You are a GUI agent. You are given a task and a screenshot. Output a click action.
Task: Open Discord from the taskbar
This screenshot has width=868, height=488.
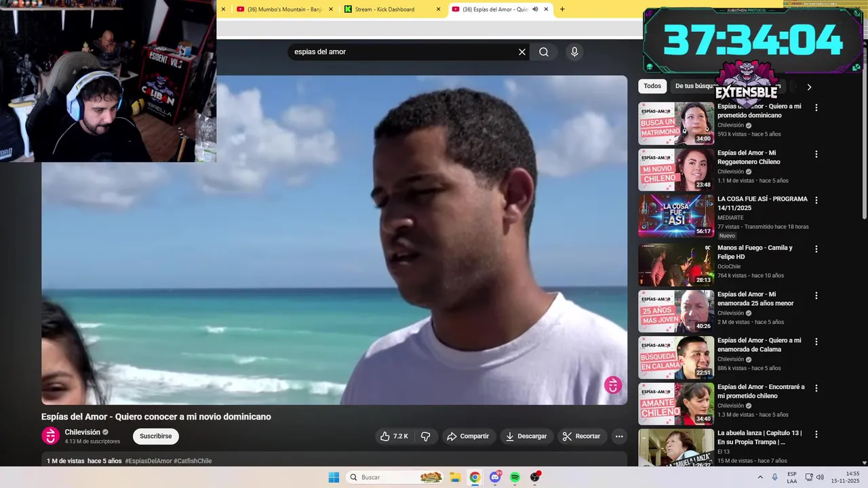[495, 477]
